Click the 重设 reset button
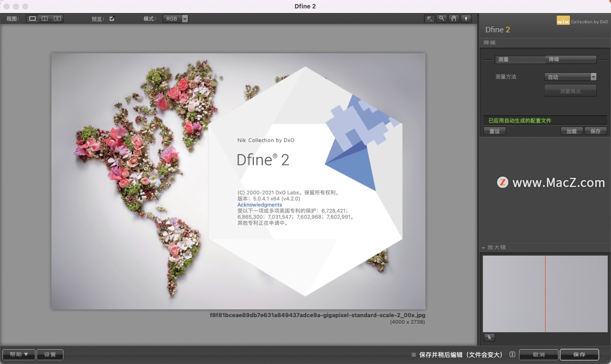Image resolution: width=611 pixels, height=364 pixels. click(495, 131)
